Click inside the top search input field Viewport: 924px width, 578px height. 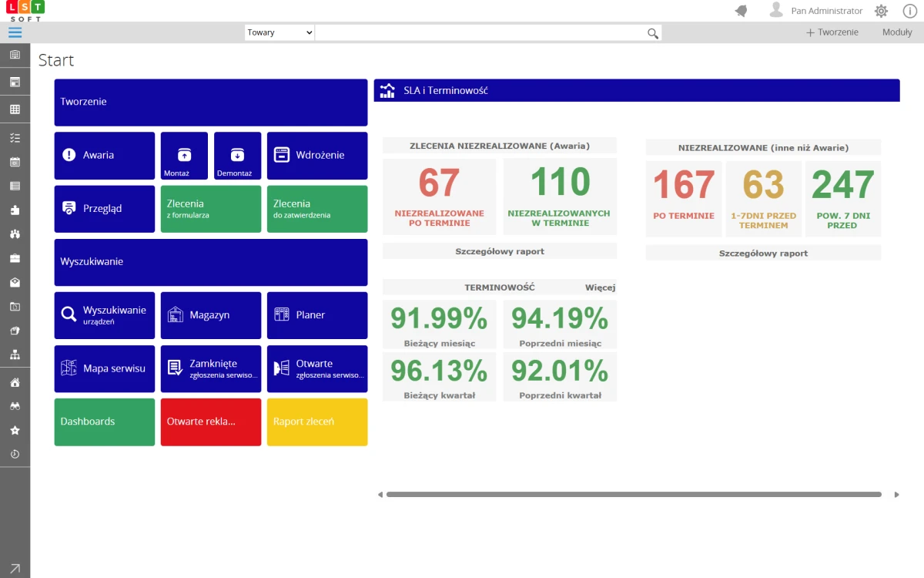[x=479, y=32]
